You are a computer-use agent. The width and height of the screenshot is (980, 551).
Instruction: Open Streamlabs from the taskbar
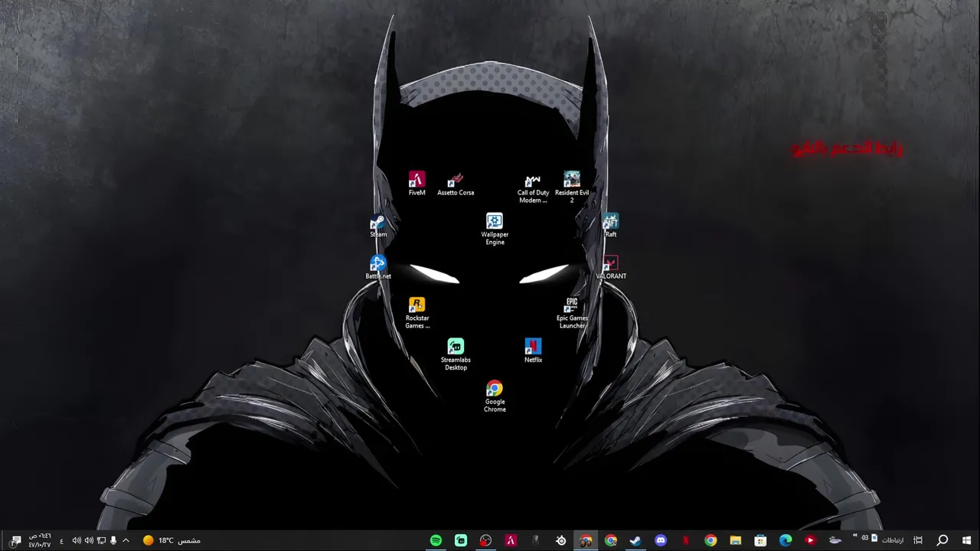(461, 540)
